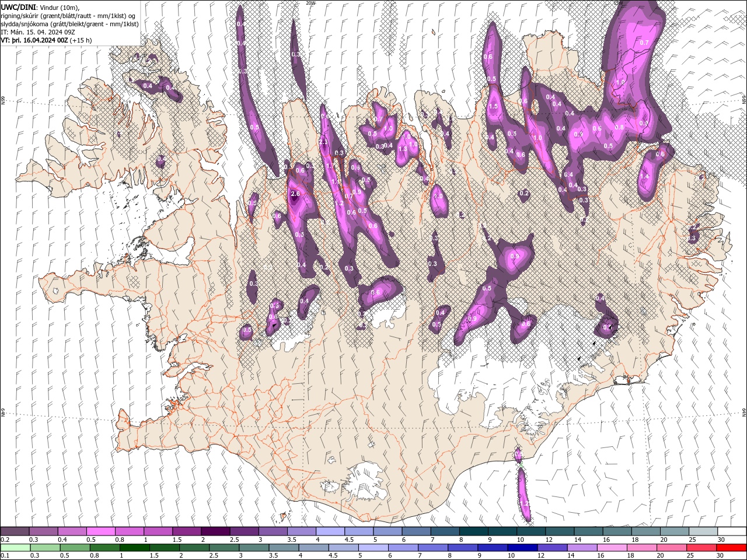Click the pale green 0.1–0.3 swatch in lower legend row
This screenshot has width=747, height=560.
[15, 548]
